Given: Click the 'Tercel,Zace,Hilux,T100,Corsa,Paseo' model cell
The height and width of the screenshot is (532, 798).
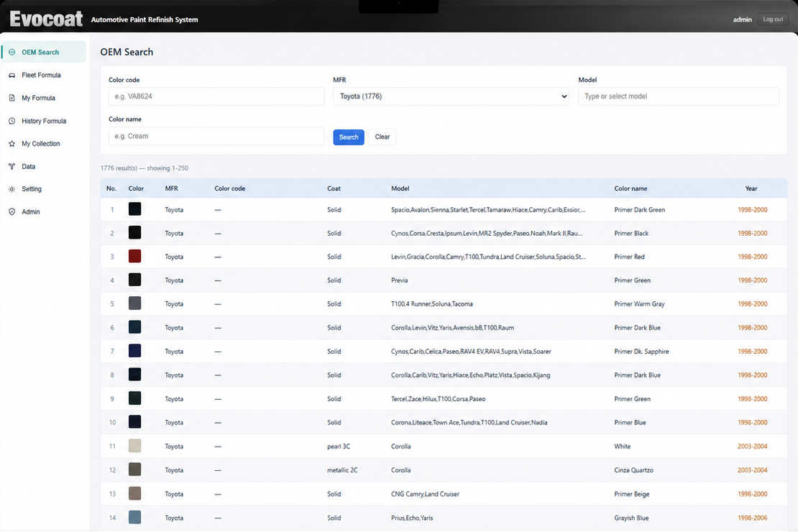Looking at the screenshot, I should coord(439,398).
